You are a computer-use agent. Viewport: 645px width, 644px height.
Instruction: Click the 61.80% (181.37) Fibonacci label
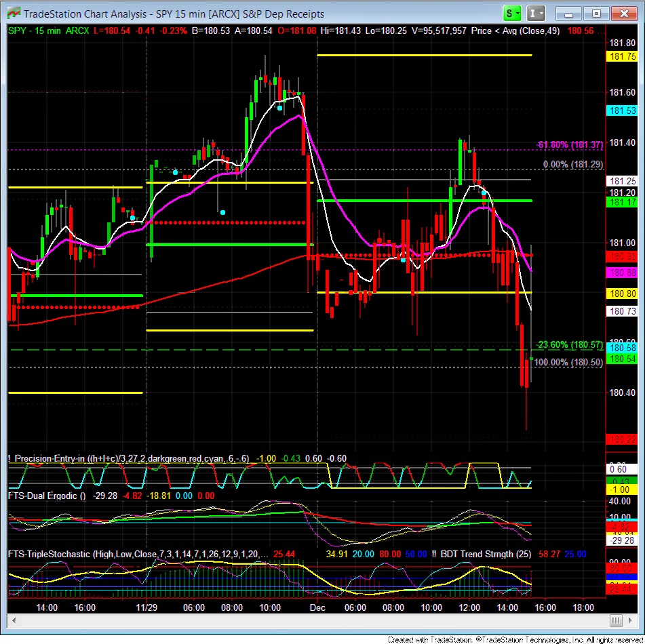point(570,145)
